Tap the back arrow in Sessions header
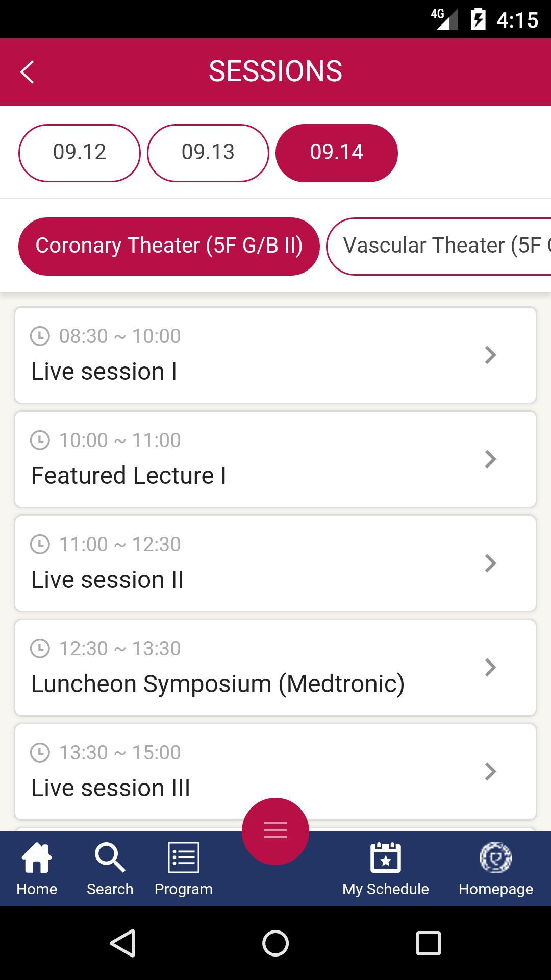 tap(27, 72)
